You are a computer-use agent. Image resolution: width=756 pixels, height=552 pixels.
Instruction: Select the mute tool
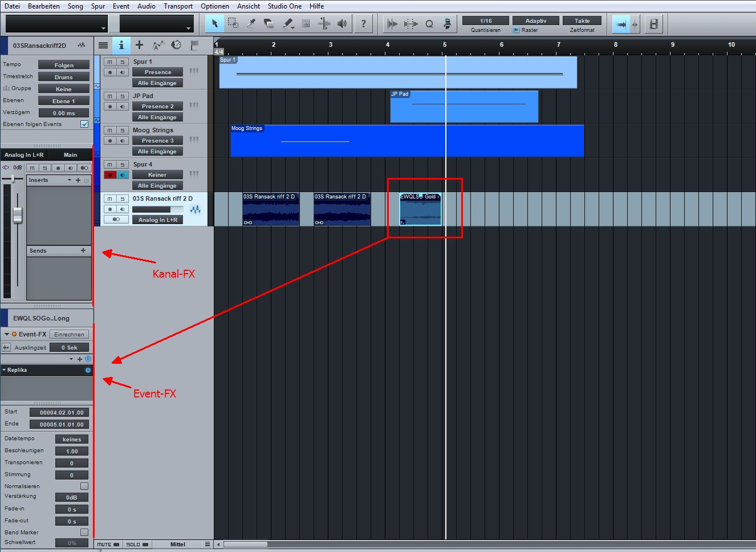pos(306,23)
